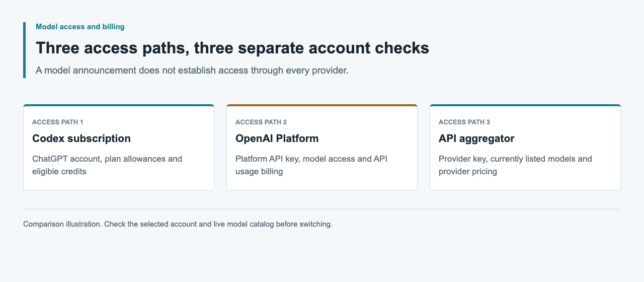Select the 'Three access paths' main heading
This screenshot has height=282, width=644.
[x=232, y=48]
